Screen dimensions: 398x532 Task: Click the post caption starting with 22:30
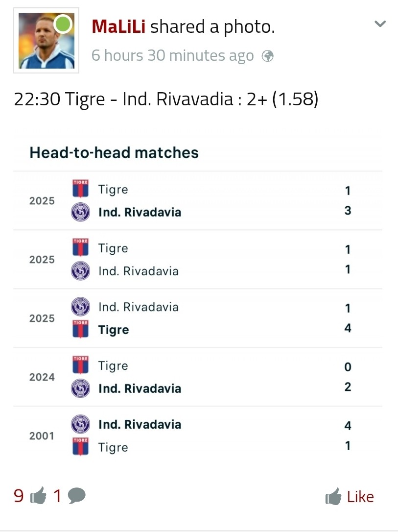click(166, 99)
